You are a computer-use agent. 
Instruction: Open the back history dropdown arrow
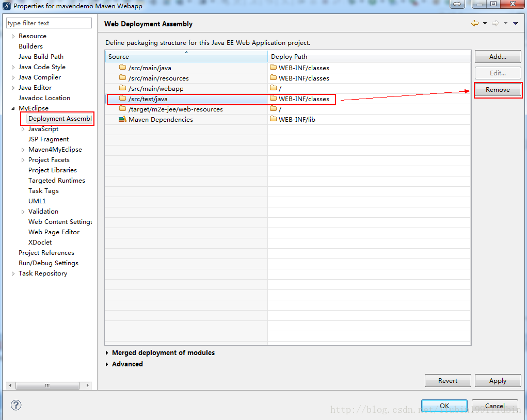click(x=485, y=23)
